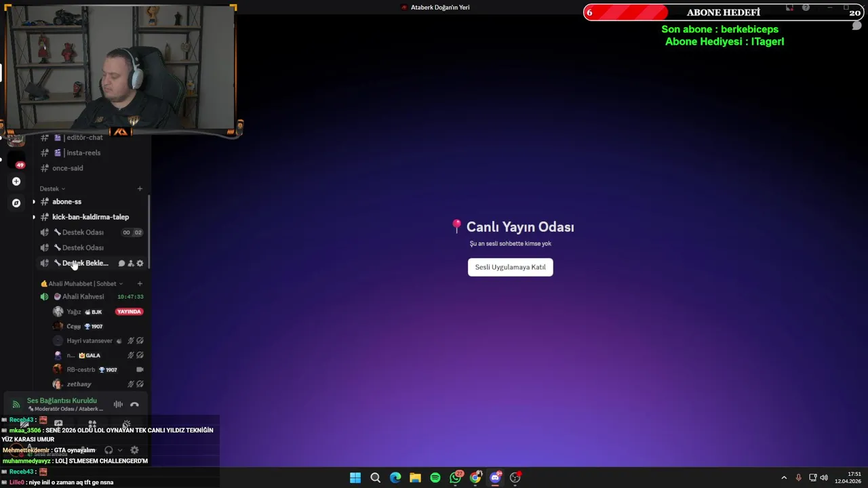Screen dimensions: 868x488
Task: Open voice connection signal details icon
Action: pos(16,405)
